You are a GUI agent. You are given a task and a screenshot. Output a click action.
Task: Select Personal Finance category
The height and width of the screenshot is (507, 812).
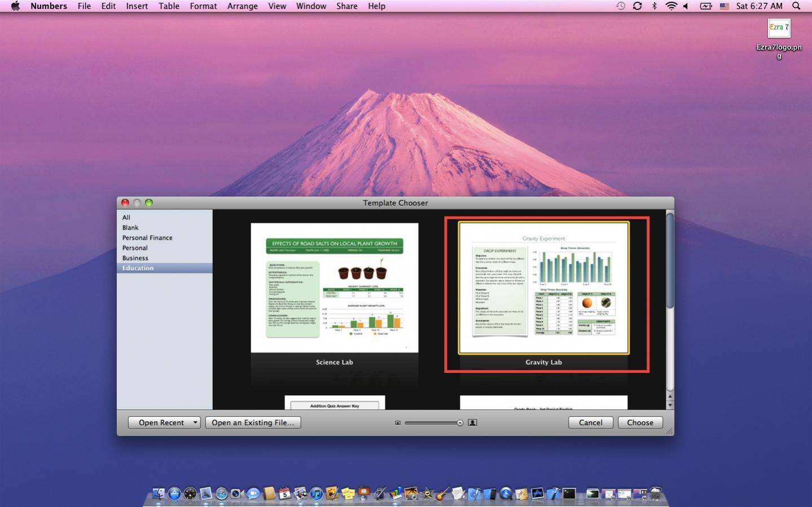[x=165, y=238]
